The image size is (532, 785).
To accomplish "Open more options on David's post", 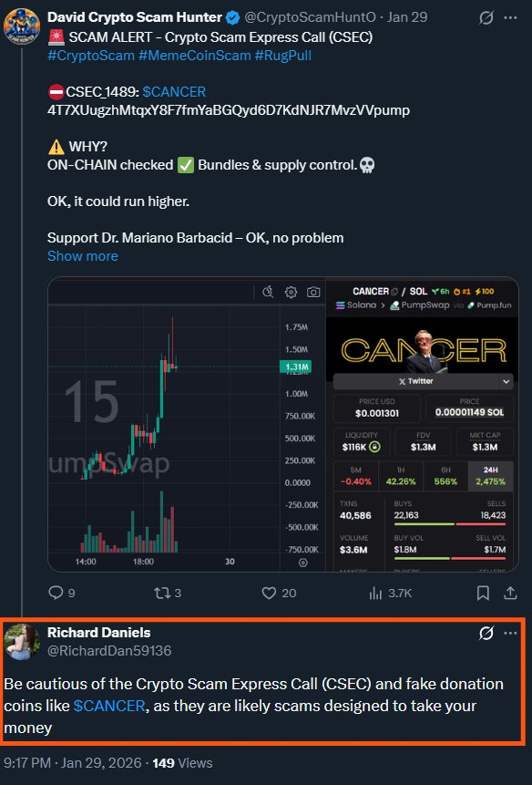I will pyautogui.click(x=510, y=17).
